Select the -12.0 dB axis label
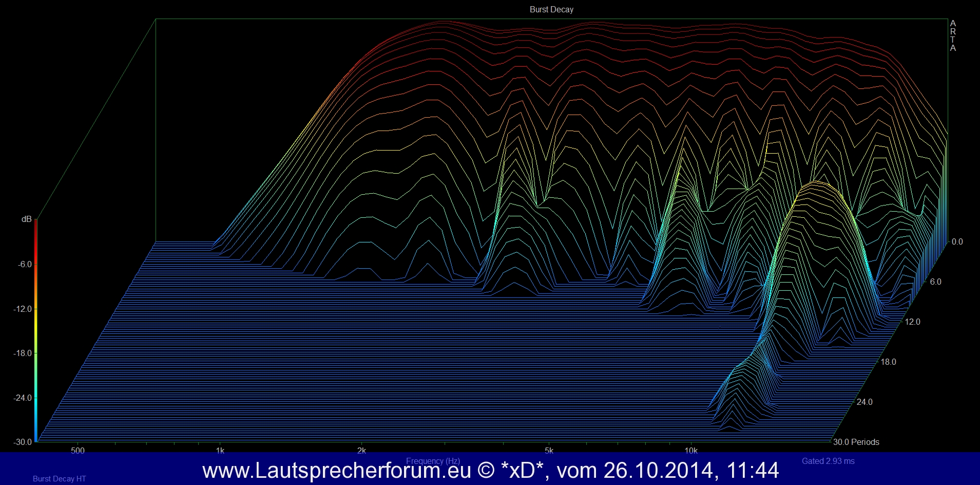This screenshot has height=485, width=980. click(23, 309)
